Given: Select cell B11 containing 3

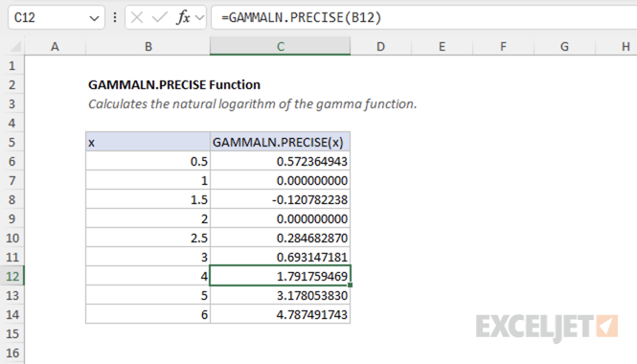Looking at the screenshot, I should 148,257.
